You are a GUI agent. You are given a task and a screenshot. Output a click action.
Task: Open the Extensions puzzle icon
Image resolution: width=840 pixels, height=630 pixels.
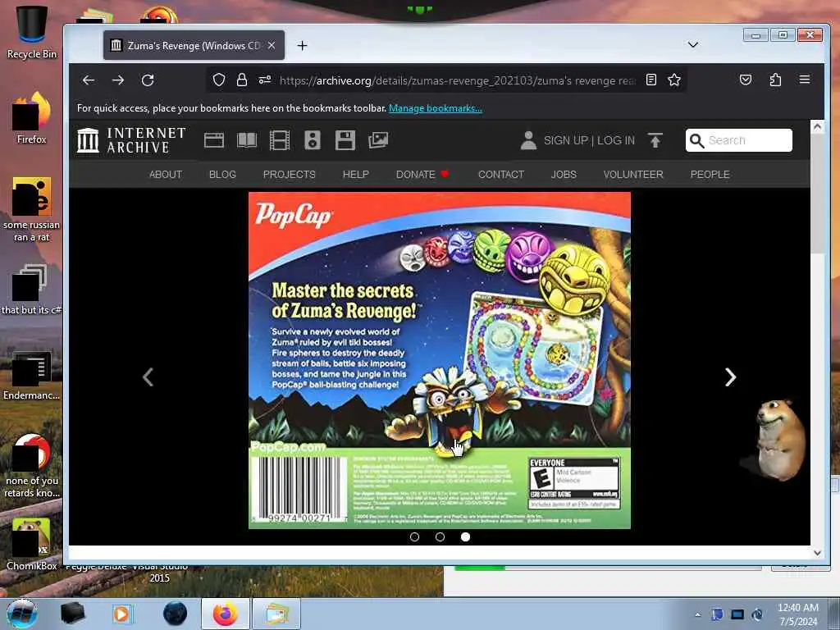(x=775, y=80)
